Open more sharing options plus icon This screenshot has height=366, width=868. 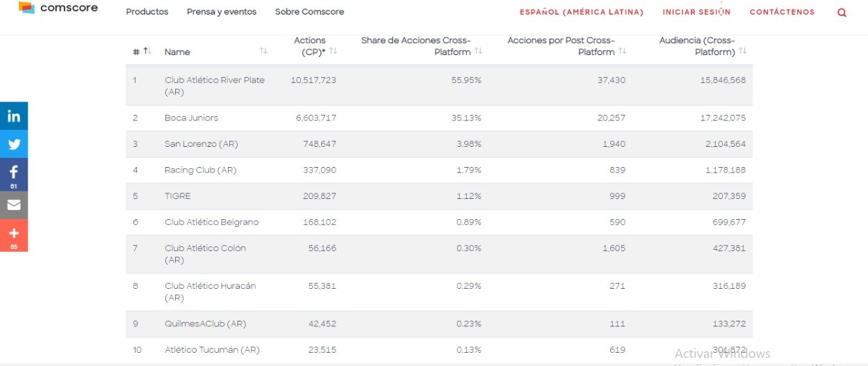click(14, 236)
